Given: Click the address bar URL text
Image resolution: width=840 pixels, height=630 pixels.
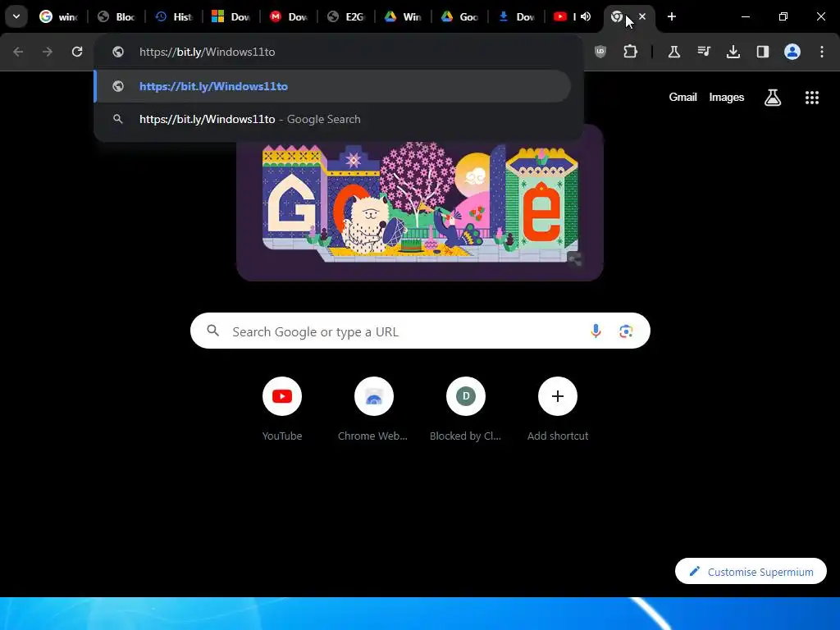Looking at the screenshot, I should tap(208, 52).
